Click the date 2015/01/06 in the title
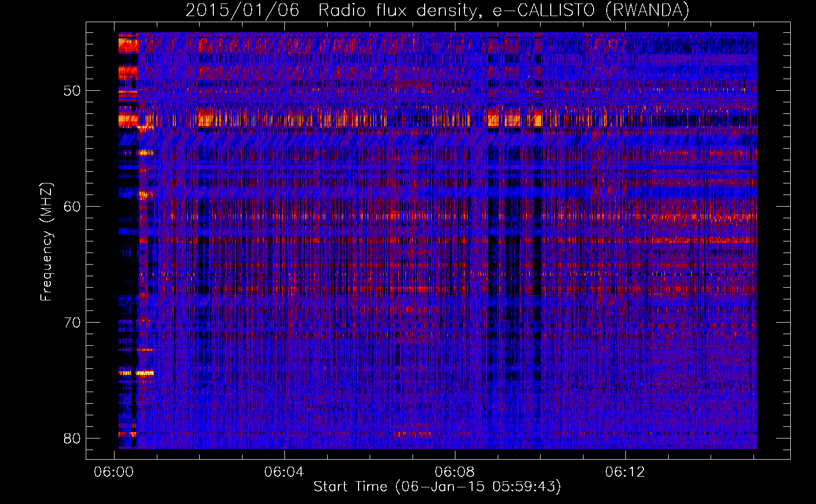The image size is (816, 504). [x=243, y=10]
